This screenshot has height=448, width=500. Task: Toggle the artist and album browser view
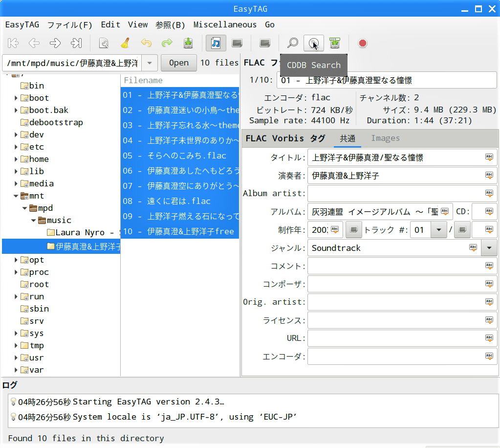pos(237,43)
